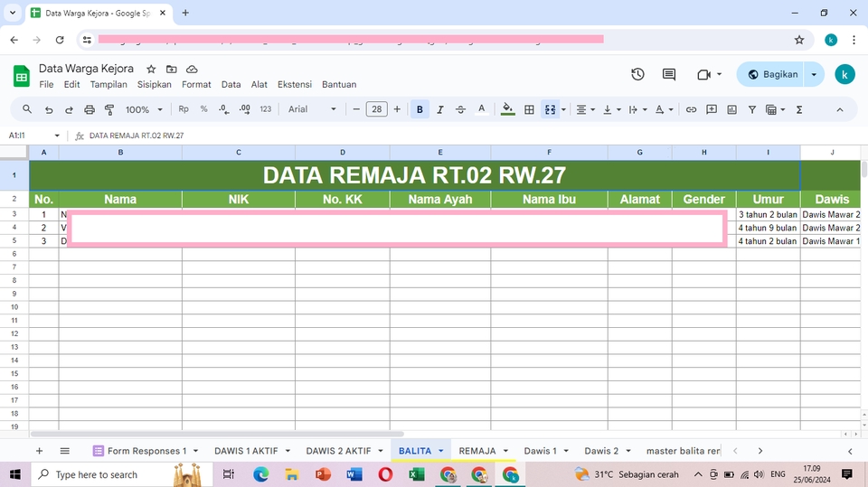868x487 pixels.
Task: Open the borders menu
Action: tap(529, 109)
